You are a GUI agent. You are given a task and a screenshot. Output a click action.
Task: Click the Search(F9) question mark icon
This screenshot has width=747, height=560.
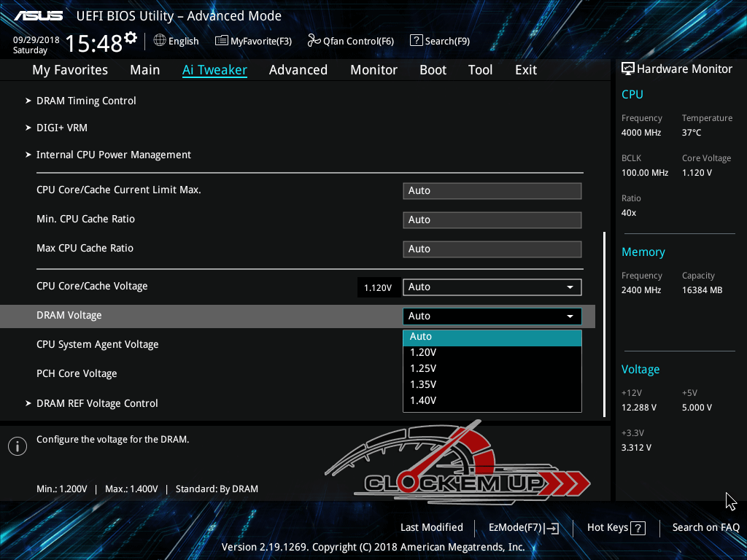point(416,41)
